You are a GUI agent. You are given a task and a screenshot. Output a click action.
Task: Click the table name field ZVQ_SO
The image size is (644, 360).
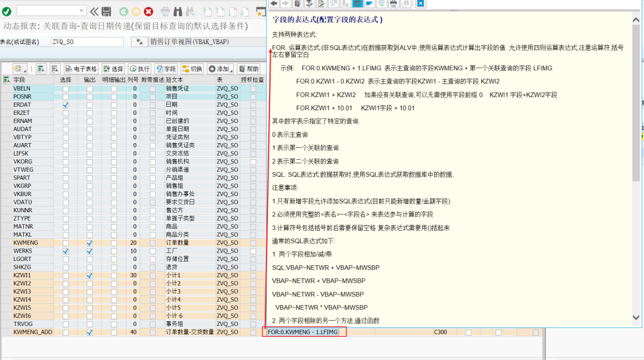(87, 42)
